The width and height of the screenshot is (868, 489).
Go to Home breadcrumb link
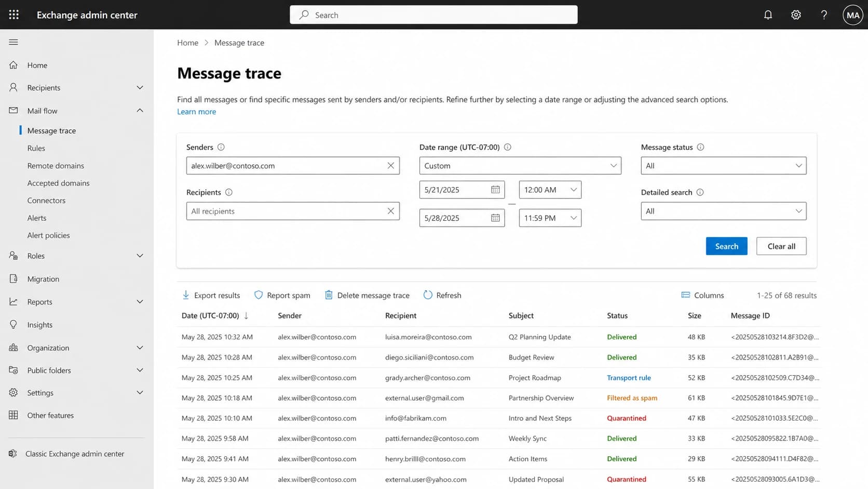click(187, 43)
